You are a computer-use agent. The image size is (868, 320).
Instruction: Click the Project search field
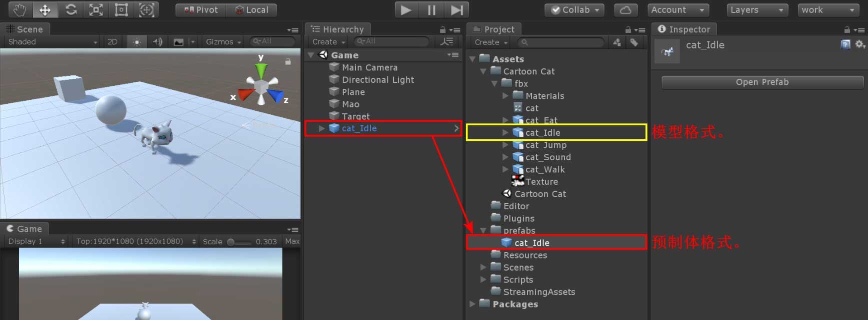tap(561, 42)
